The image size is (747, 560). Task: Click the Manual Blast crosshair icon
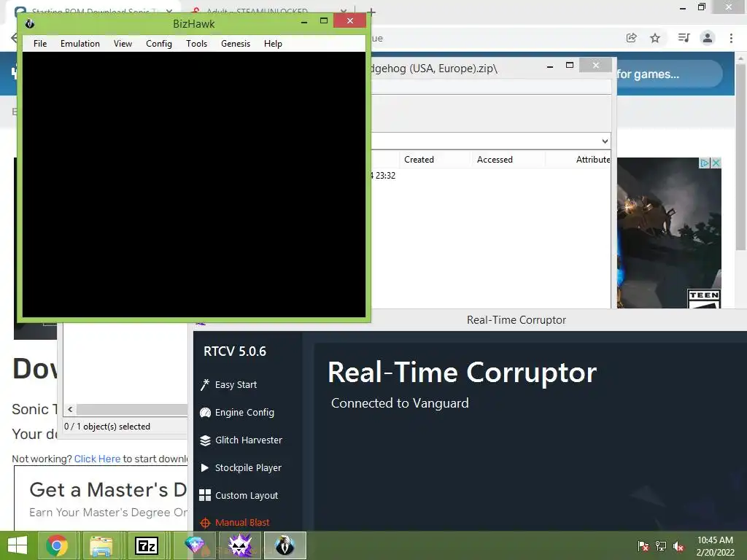coord(205,523)
